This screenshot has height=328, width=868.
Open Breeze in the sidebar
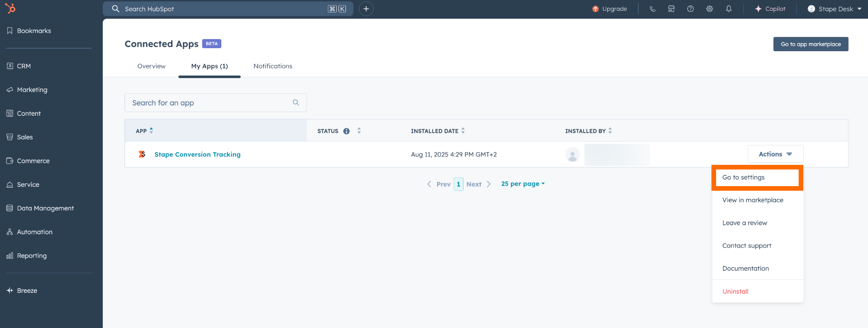coord(22,291)
